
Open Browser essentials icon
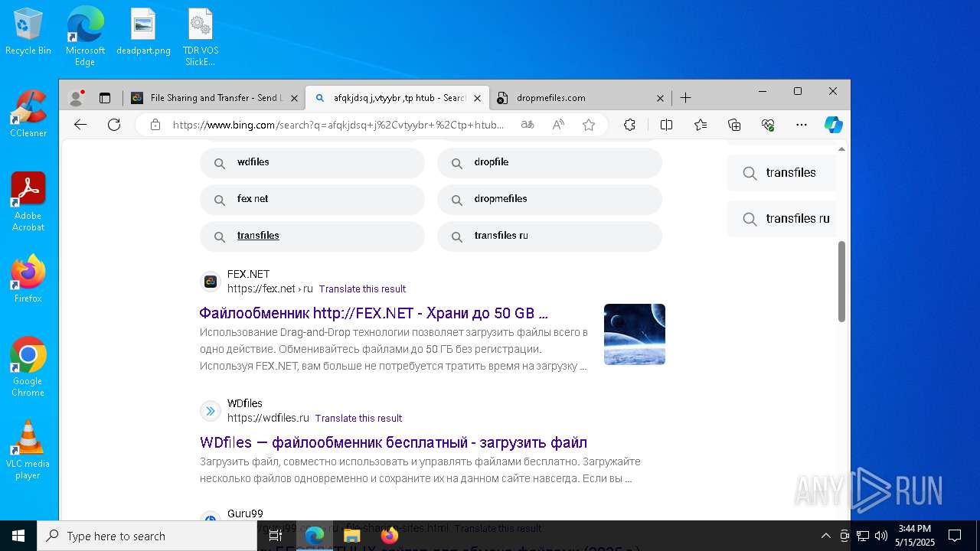coord(768,125)
